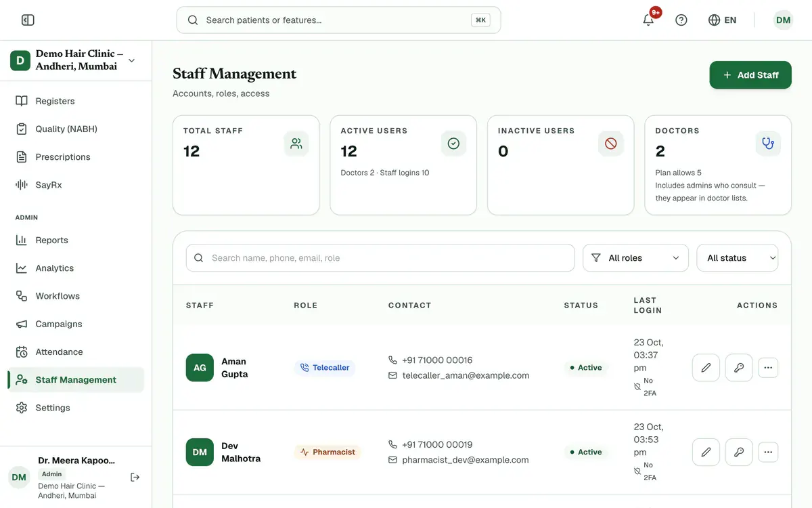Open notifications bell with 9+ badge
Viewport: 812px width, 508px height.
coord(648,20)
